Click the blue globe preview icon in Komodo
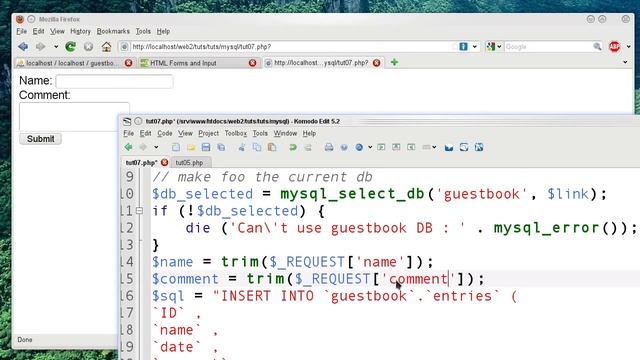 coord(359,147)
